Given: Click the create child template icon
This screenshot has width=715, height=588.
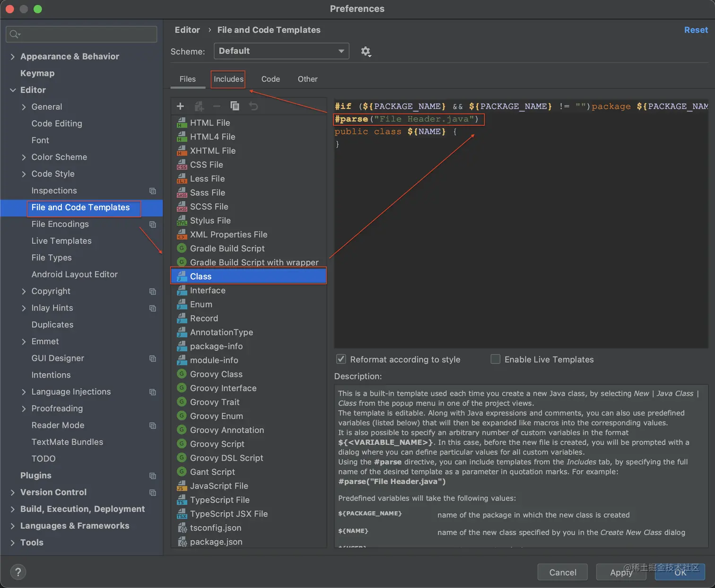Looking at the screenshot, I should click(199, 106).
